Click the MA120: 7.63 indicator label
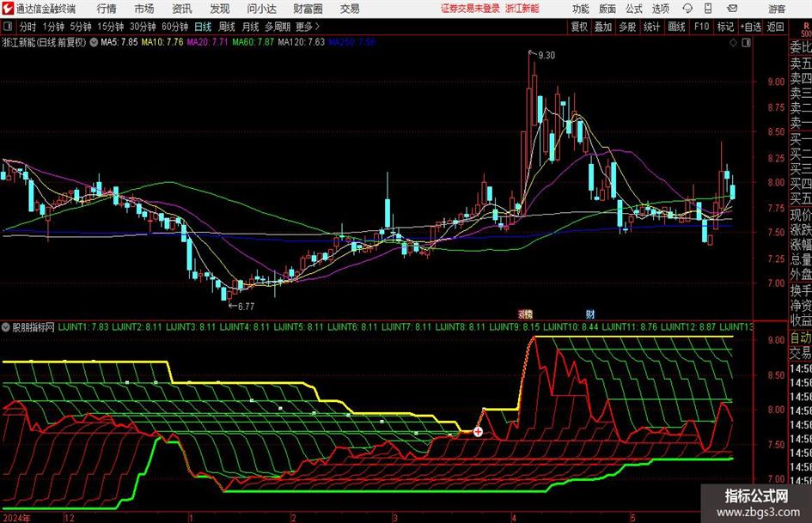The image size is (812, 523). 301,42
